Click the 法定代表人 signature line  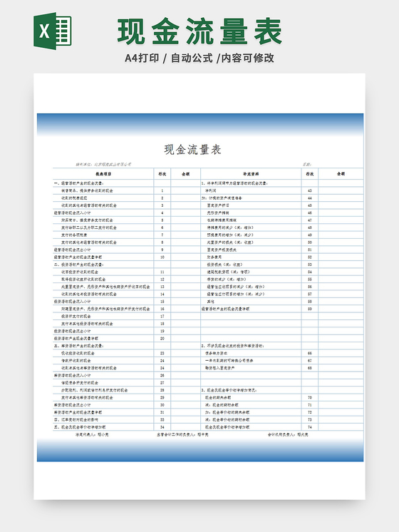[91, 434]
